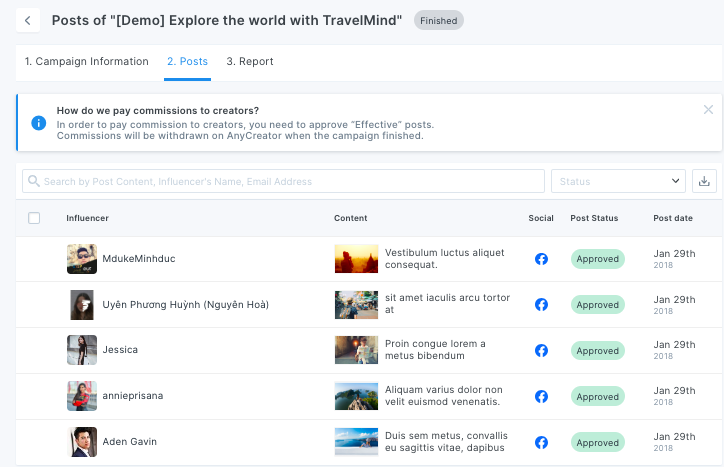Dismiss the commission info banner

pos(708,110)
